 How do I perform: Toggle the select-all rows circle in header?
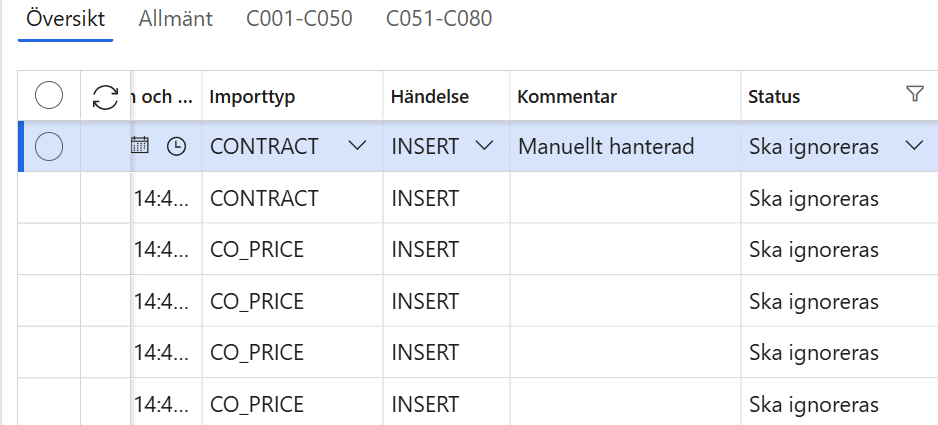coord(49,97)
